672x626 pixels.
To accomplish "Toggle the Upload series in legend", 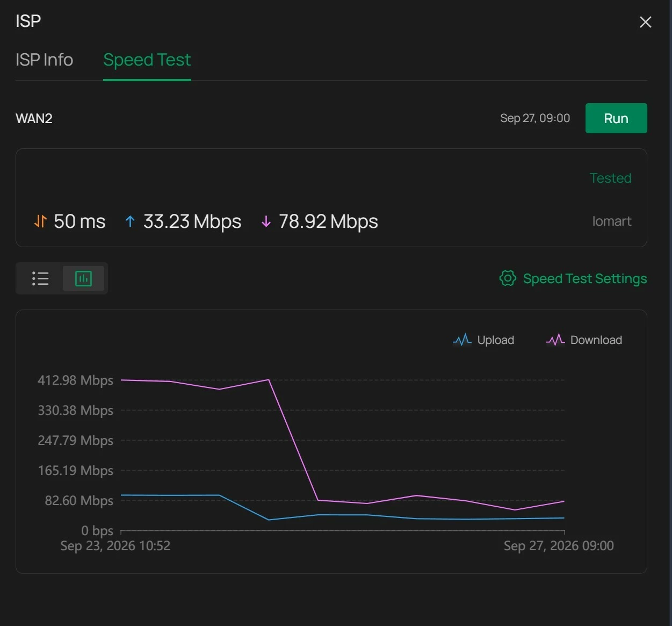I will (483, 340).
